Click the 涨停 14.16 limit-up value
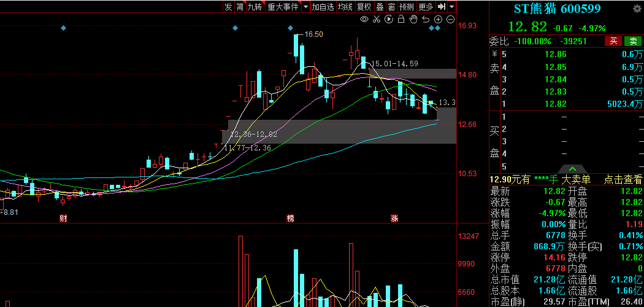 tap(555, 258)
